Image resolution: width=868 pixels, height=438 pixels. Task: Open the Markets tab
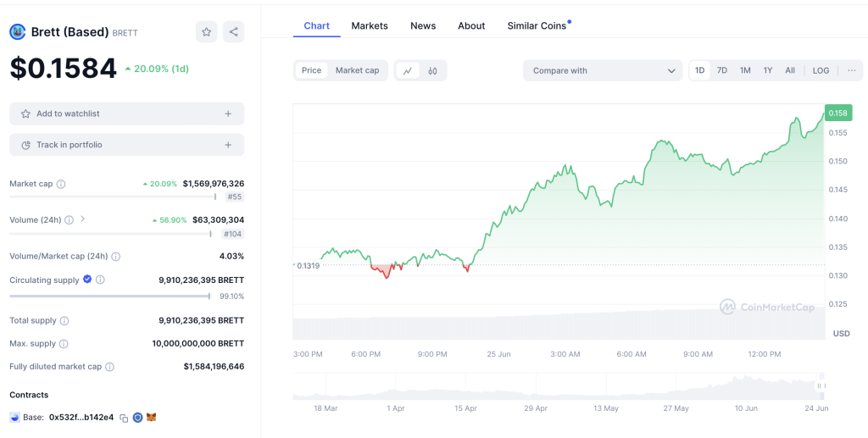[x=370, y=26]
